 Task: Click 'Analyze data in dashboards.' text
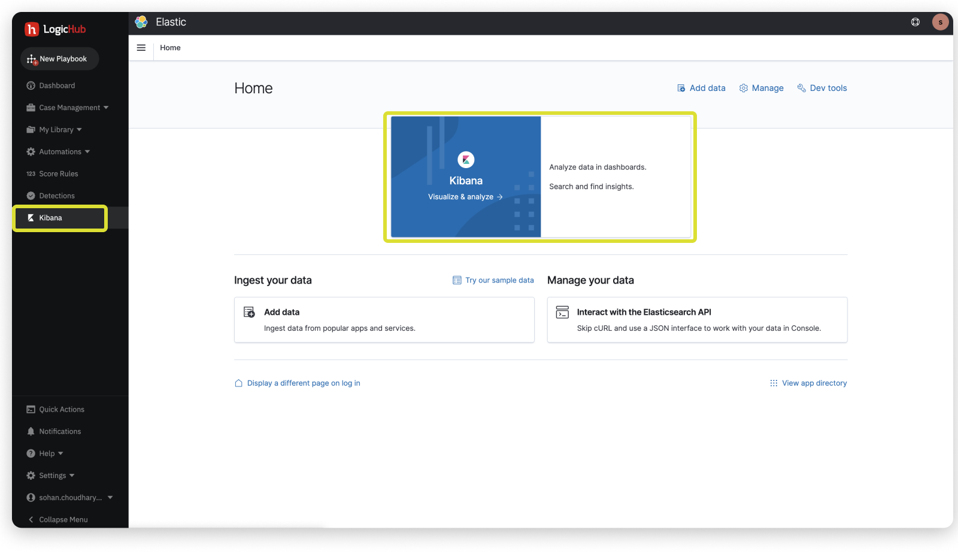pos(598,168)
